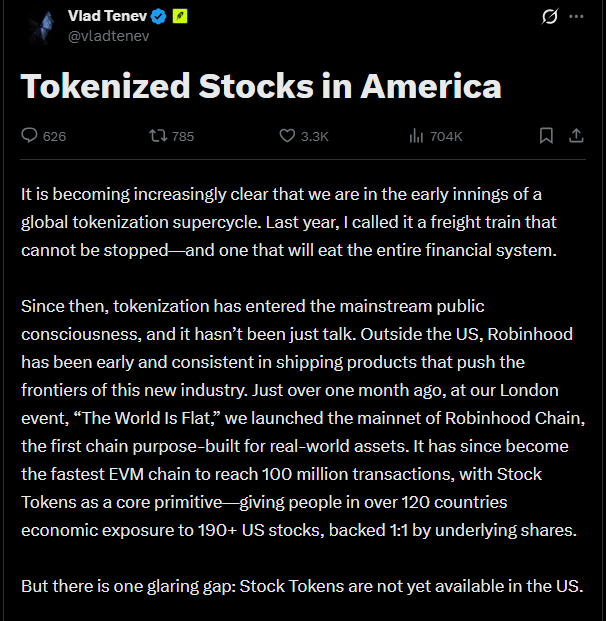Screen dimensions: 606x621
Task: Click the Tokenized Stocks in America headline
Action: tap(261, 86)
